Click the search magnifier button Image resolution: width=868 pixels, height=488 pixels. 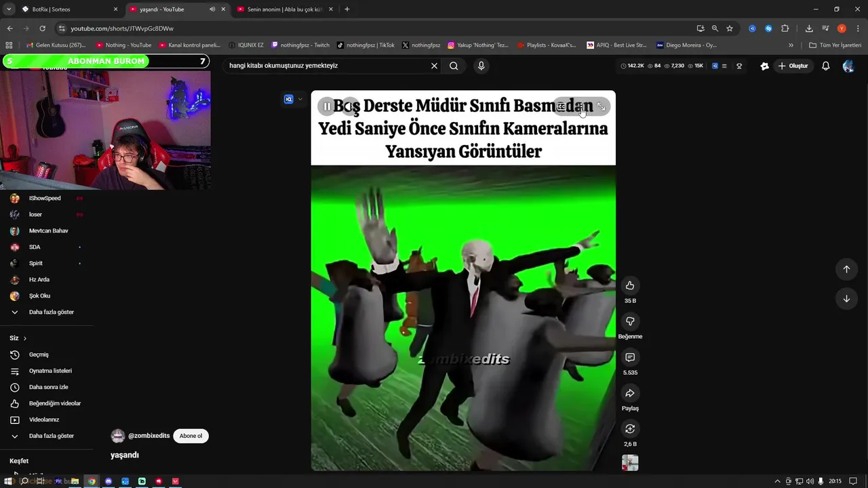[x=454, y=66]
